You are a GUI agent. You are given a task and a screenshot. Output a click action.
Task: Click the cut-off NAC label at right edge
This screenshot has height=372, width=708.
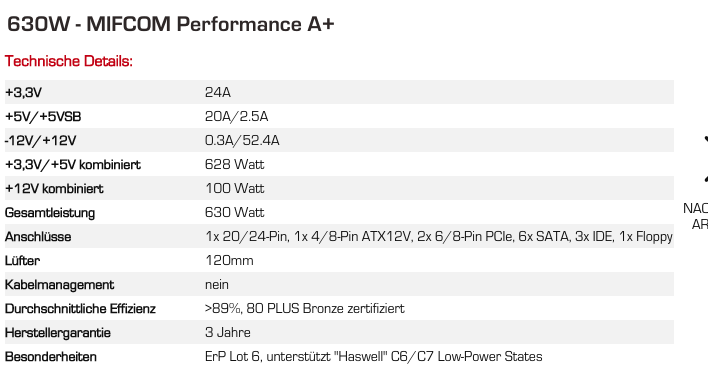(x=695, y=209)
